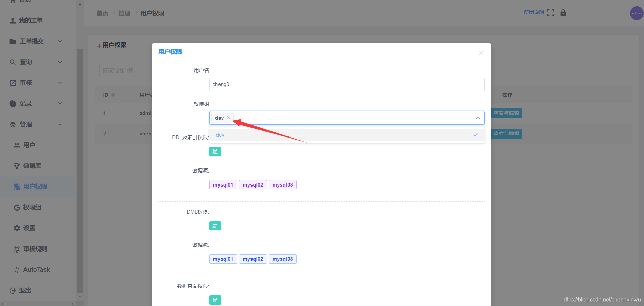644x306 pixels.
Task: Click purple mysql03 DDL datasource tag
Action: click(283, 185)
